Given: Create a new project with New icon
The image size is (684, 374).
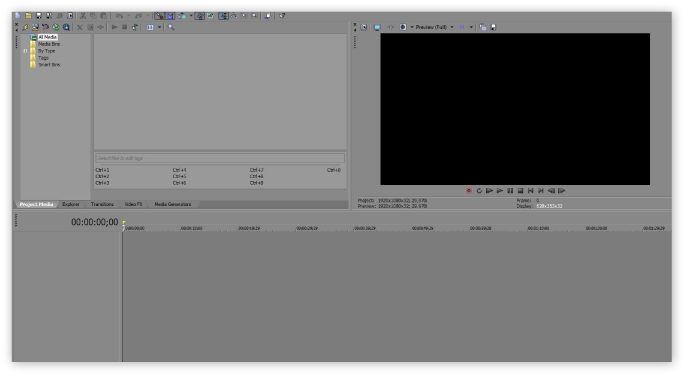Looking at the screenshot, I should click(17, 16).
